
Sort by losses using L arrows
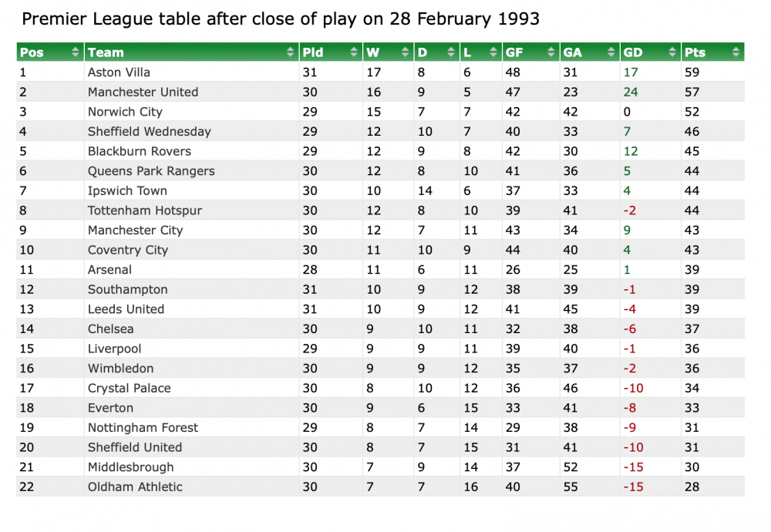pyautogui.click(x=493, y=52)
